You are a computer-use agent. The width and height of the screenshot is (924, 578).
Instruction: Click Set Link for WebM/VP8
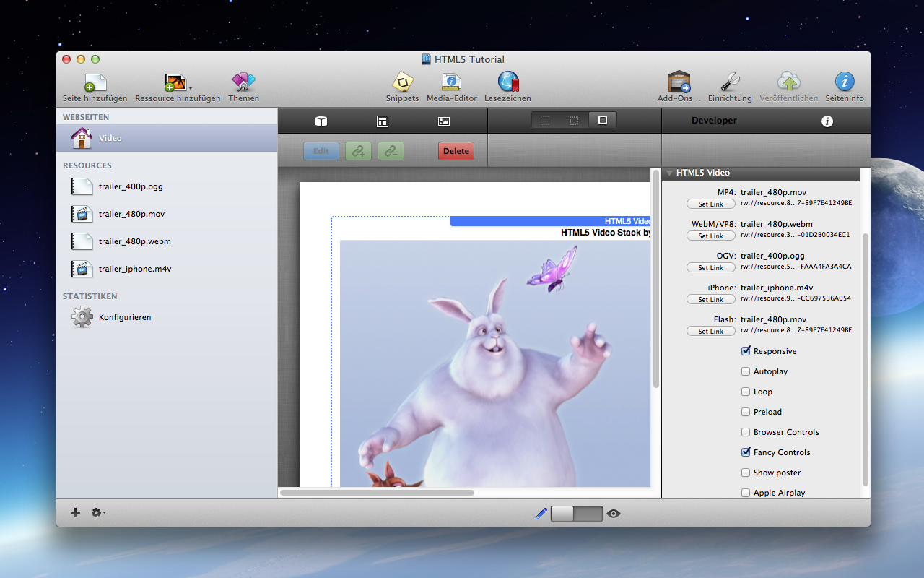coord(711,236)
